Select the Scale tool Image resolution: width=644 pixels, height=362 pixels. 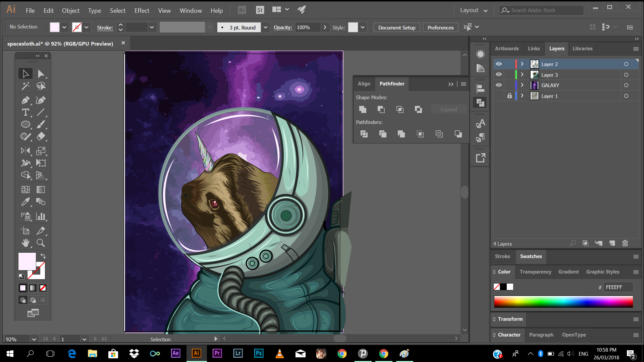41,151
